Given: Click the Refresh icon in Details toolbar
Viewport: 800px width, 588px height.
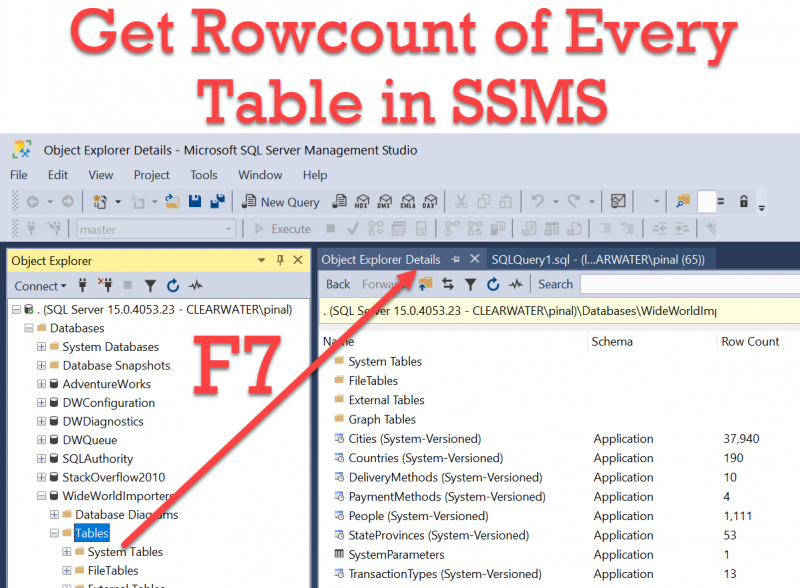Looking at the screenshot, I should point(493,284).
